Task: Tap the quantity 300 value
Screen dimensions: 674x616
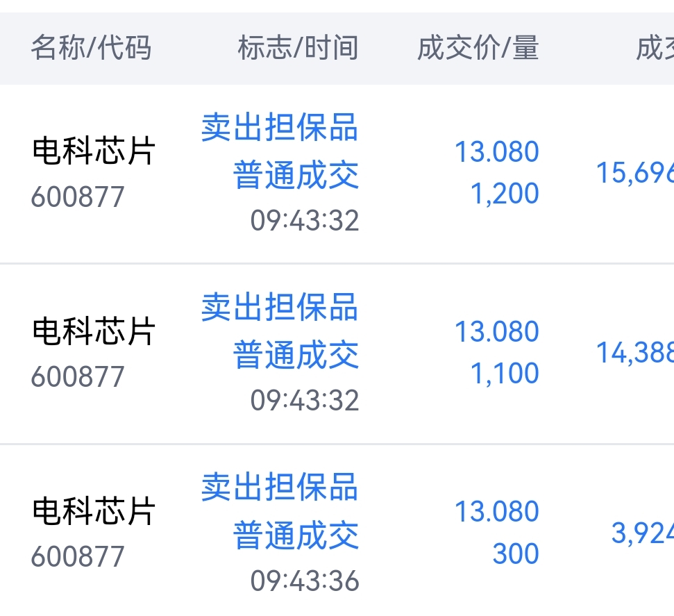Action: click(516, 553)
